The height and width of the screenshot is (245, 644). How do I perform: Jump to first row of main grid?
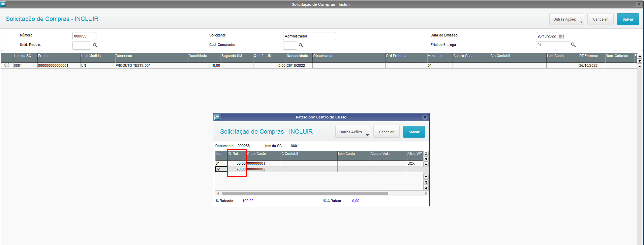[x=640, y=56]
